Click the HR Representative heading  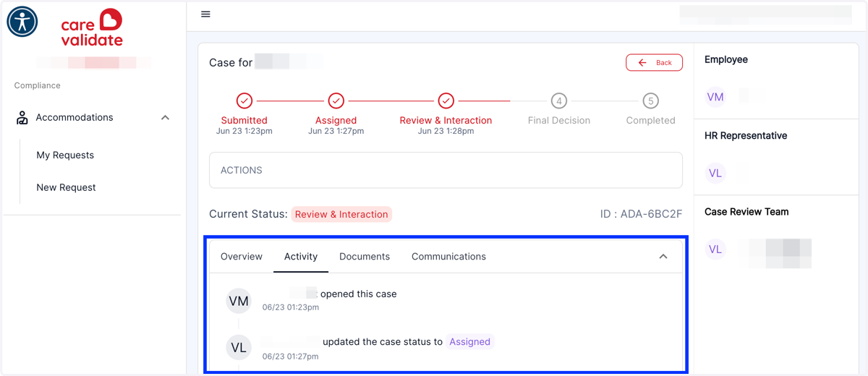(x=746, y=135)
